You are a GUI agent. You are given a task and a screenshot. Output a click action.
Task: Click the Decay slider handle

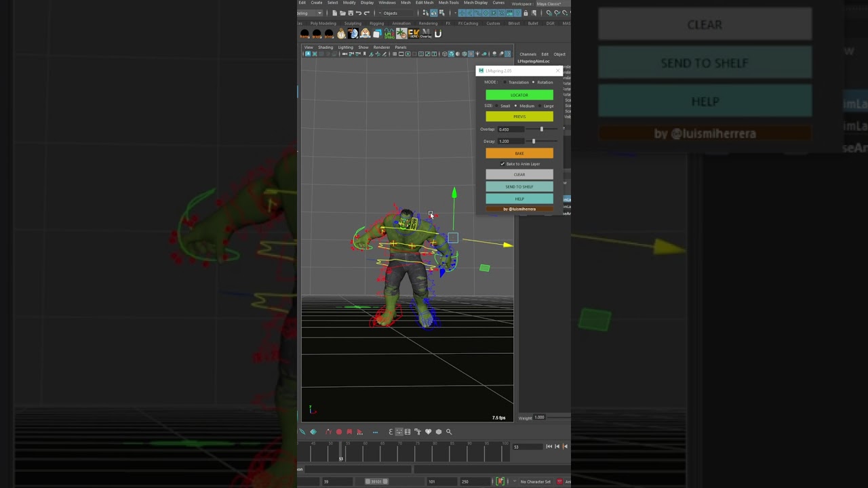coord(534,141)
